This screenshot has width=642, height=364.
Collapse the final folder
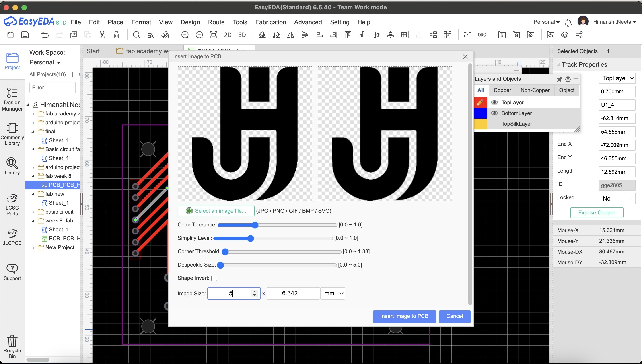point(33,132)
